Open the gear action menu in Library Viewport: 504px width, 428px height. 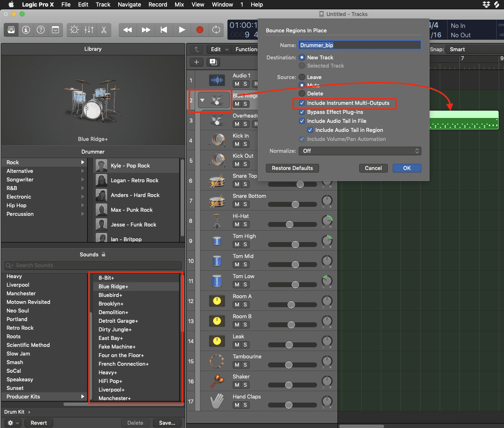click(x=13, y=423)
